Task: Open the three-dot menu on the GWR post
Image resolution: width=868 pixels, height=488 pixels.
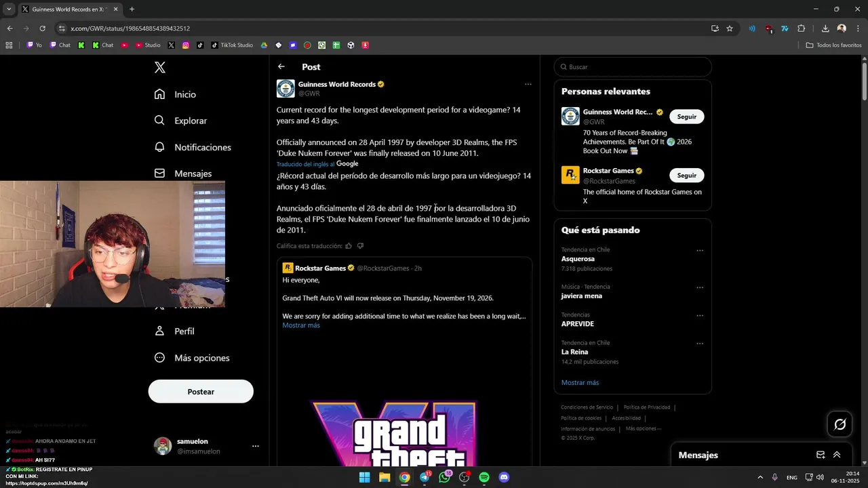Action: coord(528,85)
